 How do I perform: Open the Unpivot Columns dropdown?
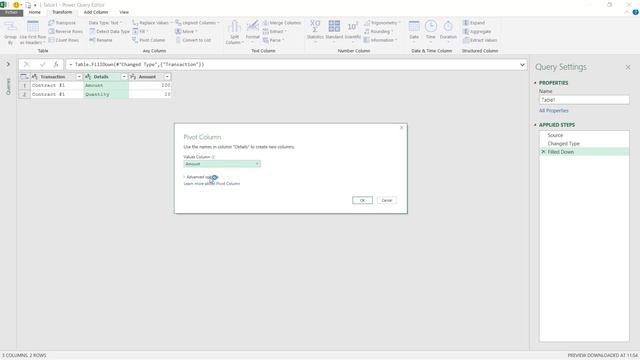198,23
